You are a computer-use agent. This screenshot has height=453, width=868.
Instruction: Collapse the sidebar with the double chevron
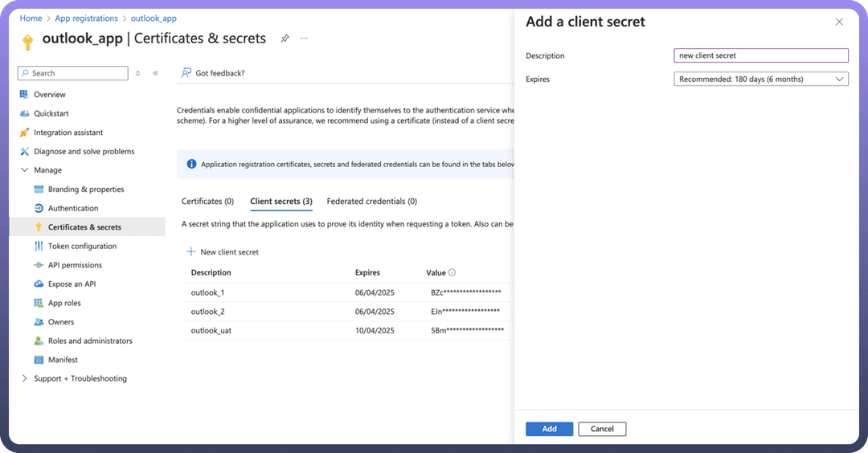(x=156, y=73)
